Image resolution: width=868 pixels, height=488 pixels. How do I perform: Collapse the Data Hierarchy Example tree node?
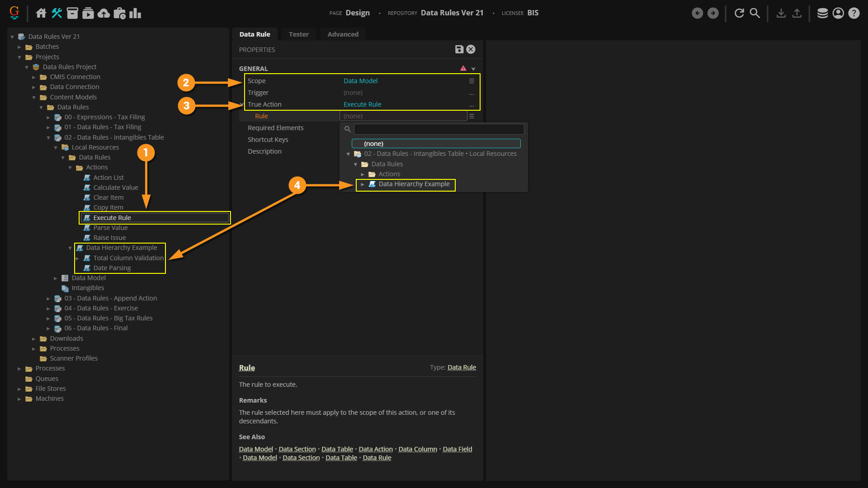[x=70, y=248]
